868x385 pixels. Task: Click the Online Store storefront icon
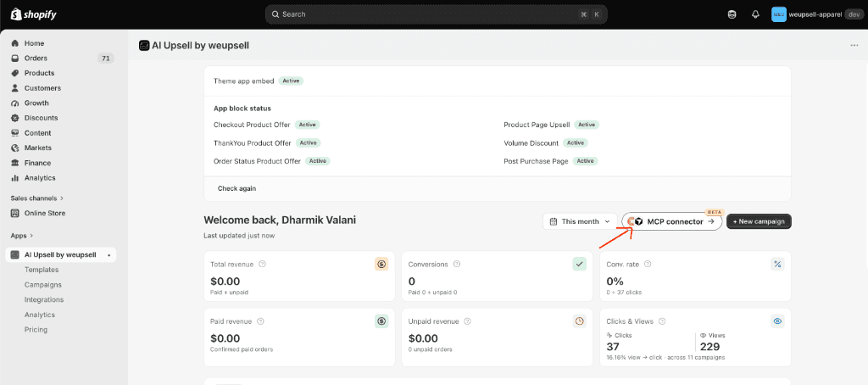coord(15,213)
